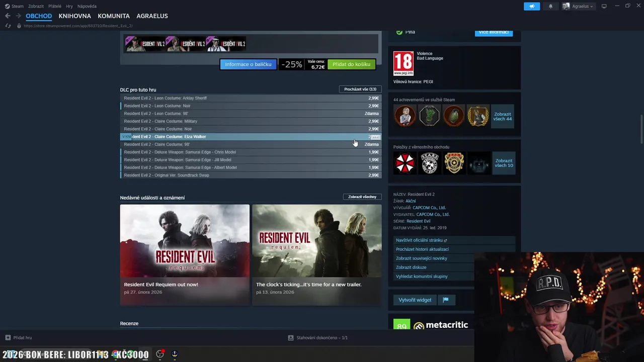Click the first bundle costume thumbnail

[x=145, y=44]
